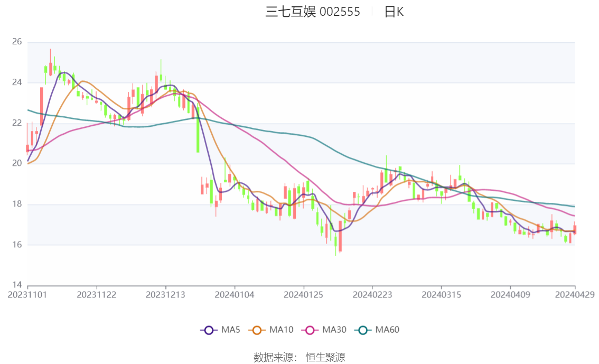Image resolution: width=599 pixels, height=364 pixels.
Task: Select the 20240104 x-axis date label
Action: pos(235,295)
